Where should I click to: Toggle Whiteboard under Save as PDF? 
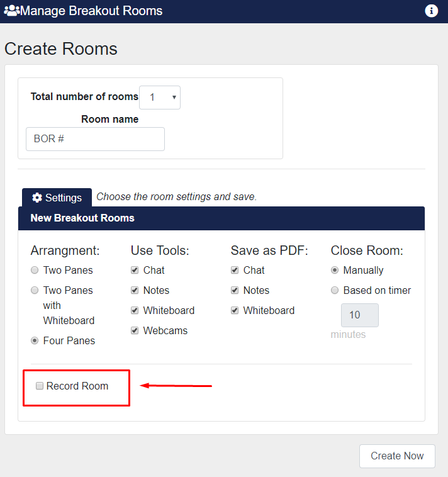[x=235, y=311]
